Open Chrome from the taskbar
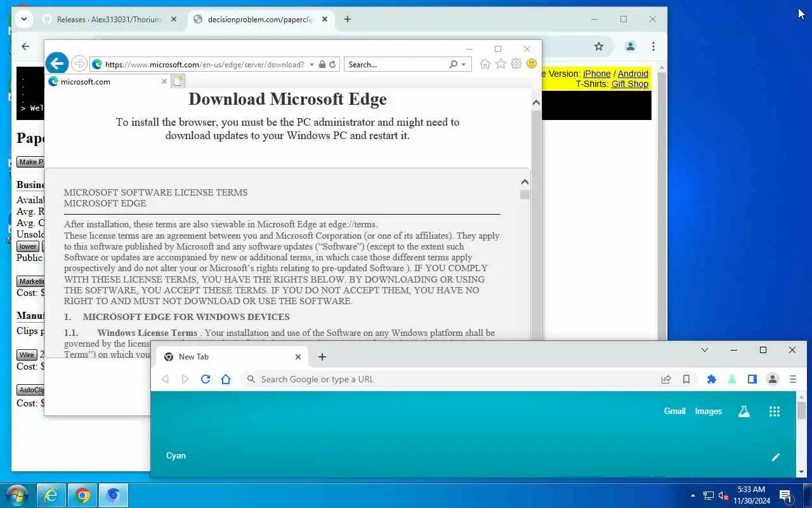 coord(82,495)
